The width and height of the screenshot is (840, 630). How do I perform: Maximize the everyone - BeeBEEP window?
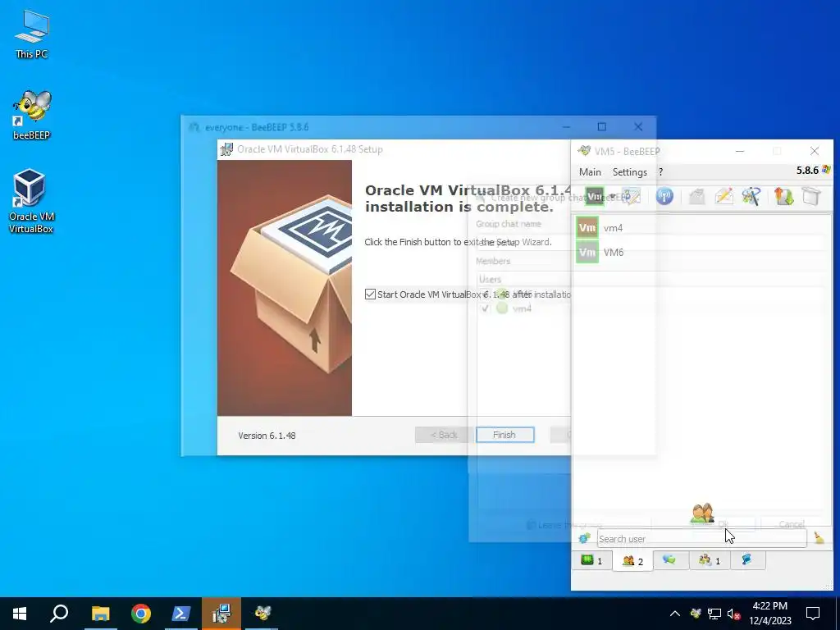(x=601, y=127)
